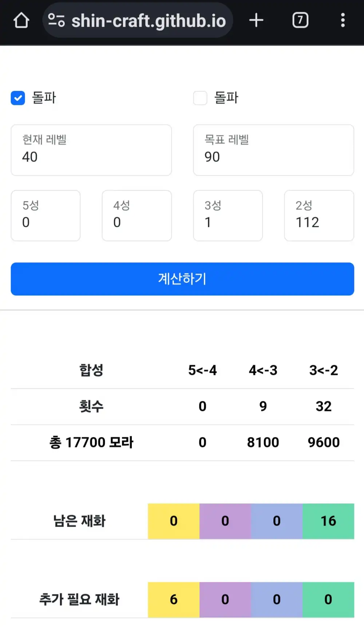Image resolution: width=364 pixels, height=627 pixels.
Task: Click the 총 17700 모라 total label
Action: tap(91, 442)
